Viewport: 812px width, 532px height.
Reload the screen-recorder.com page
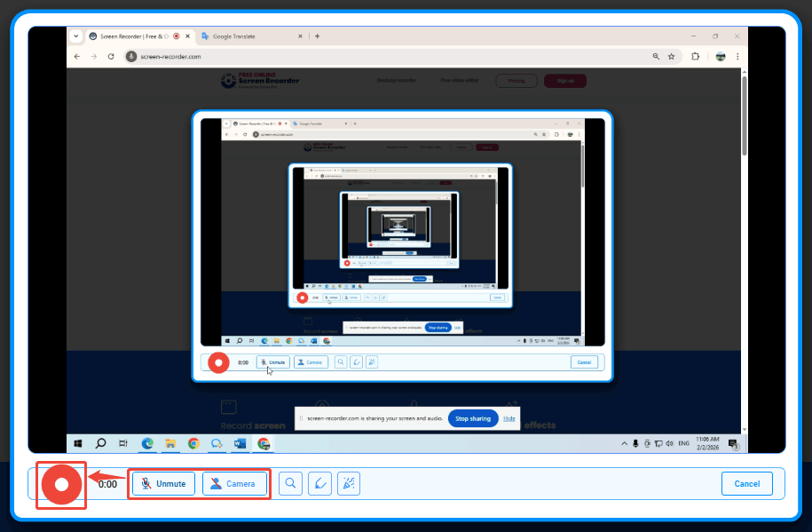(109, 54)
